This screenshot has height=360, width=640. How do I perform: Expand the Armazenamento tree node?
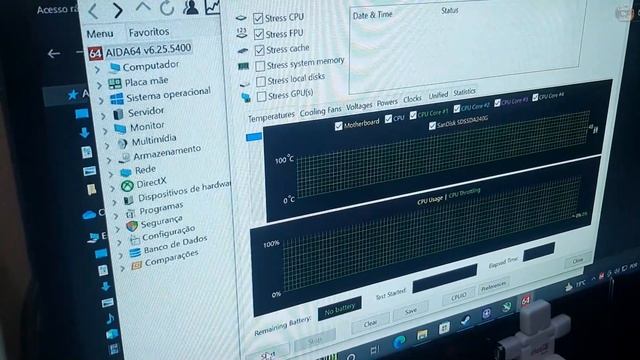pos(109,160)
